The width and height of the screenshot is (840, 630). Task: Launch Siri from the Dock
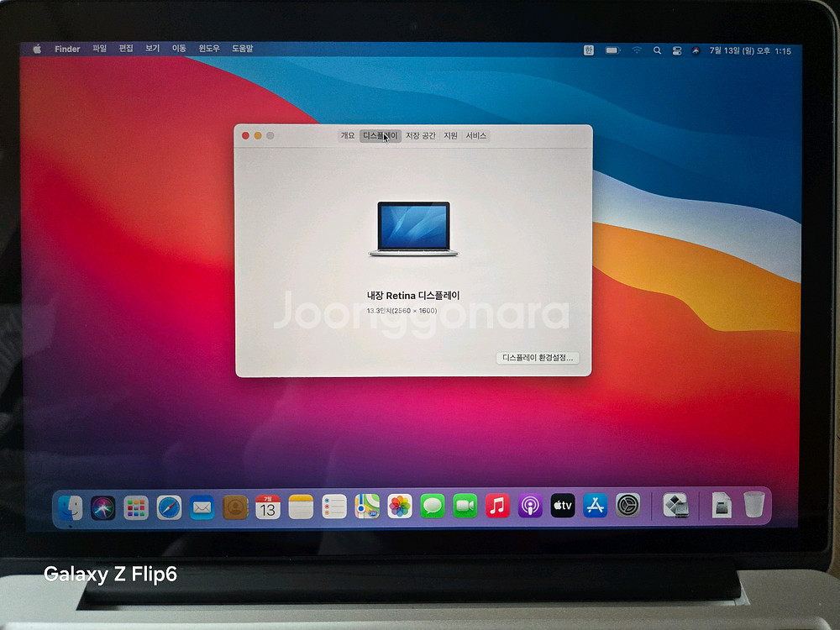[x=102, y=507]
